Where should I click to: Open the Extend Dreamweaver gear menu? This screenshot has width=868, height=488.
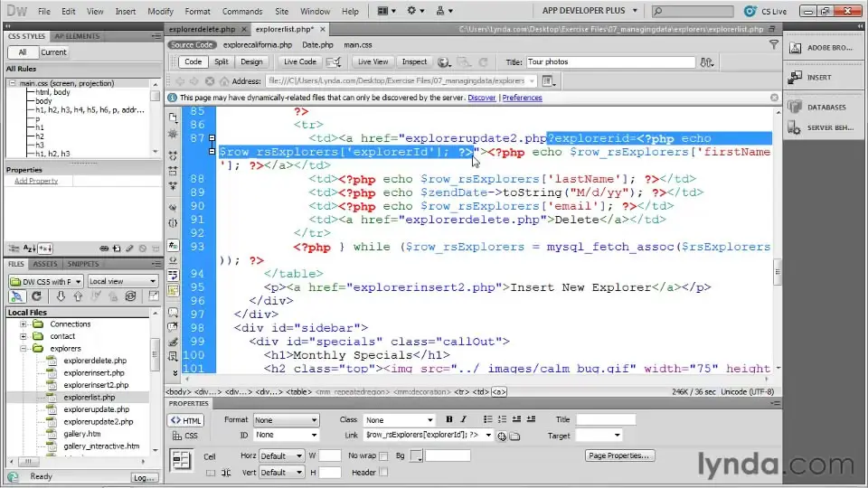click(x=415, y=11)
